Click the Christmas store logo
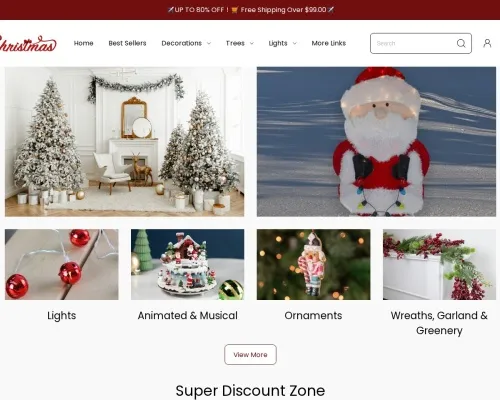 28,44
